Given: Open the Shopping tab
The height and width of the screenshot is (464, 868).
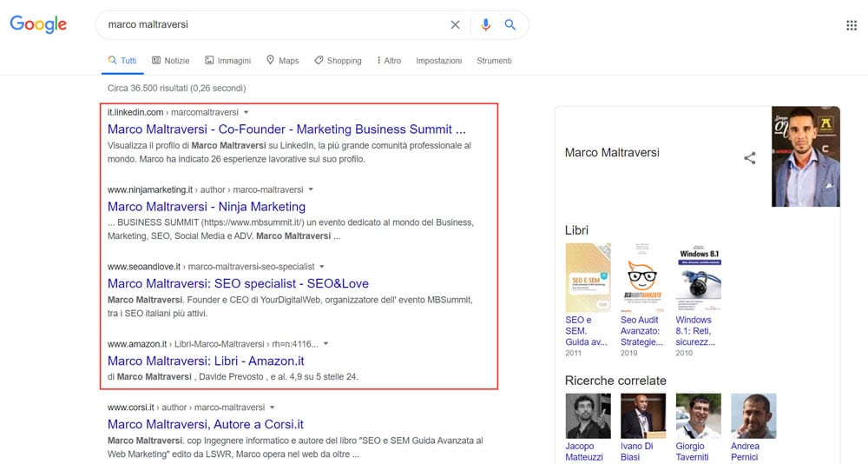Looking at the screenshot, I should (338, 61).
